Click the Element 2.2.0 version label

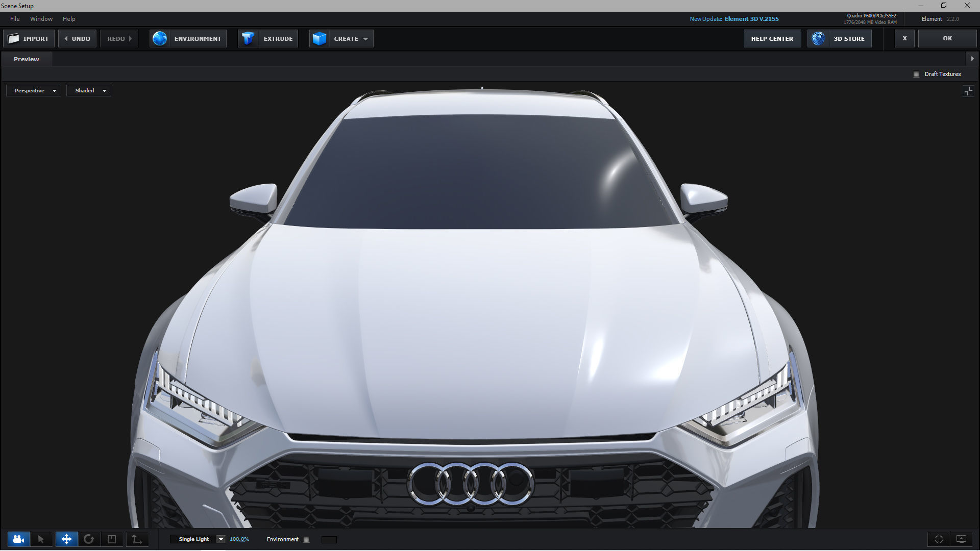click(x=940, y=19)
